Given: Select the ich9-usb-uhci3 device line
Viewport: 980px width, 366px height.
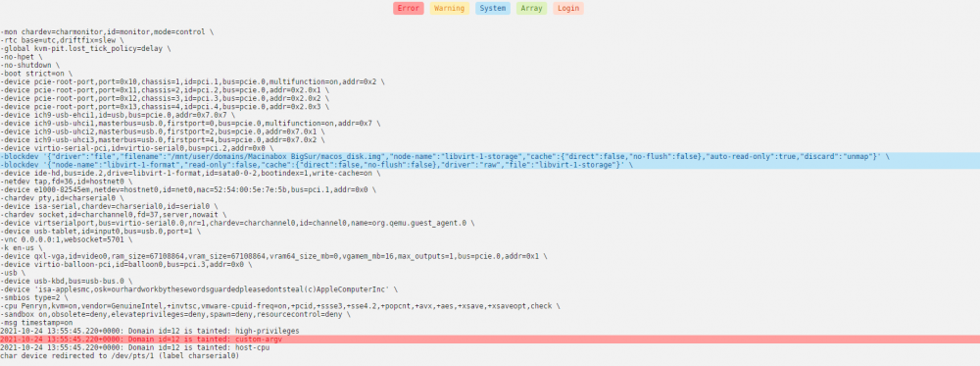Looking at the screenshot, I should point(163,139).
